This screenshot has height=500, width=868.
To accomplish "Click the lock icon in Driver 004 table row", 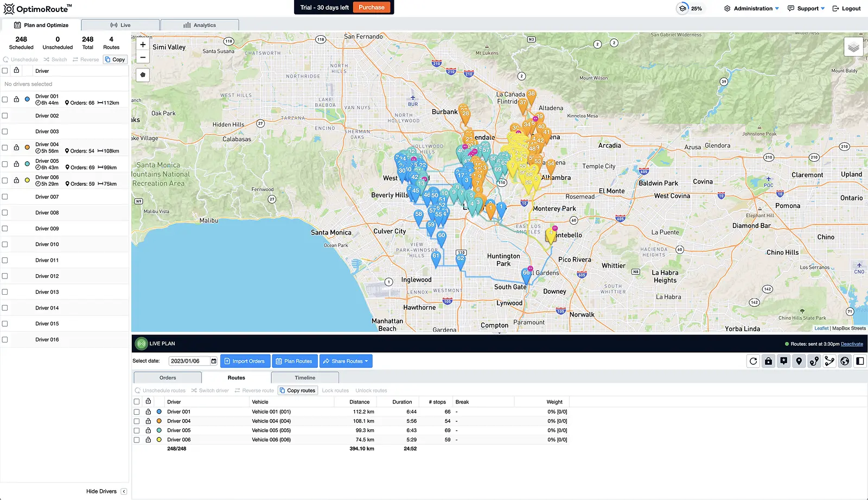I will [x=148, y=421].
